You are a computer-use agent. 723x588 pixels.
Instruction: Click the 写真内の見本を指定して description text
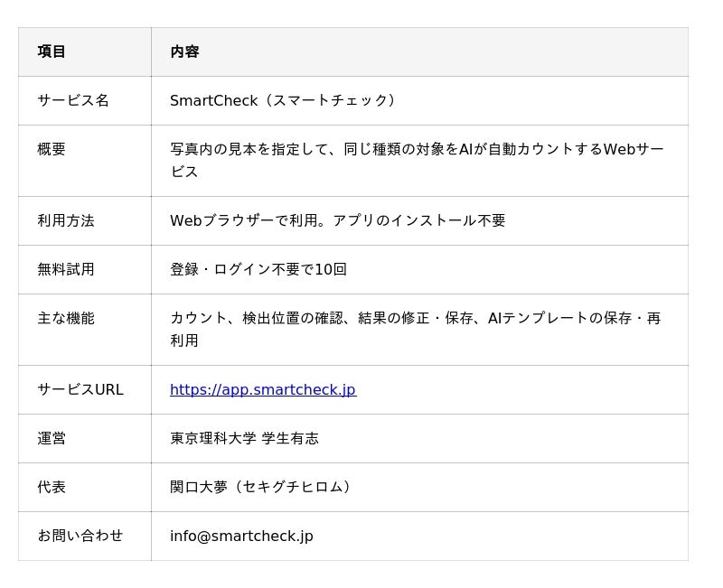417,161
